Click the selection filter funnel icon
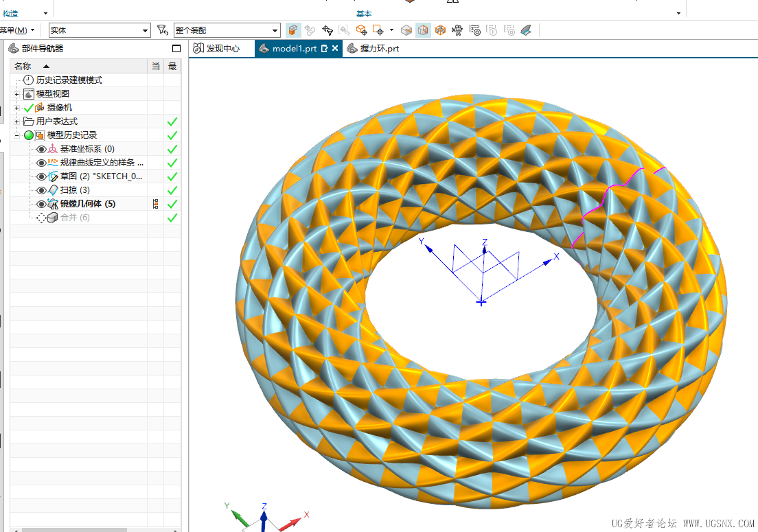This screenshot has height=532, width=758. click(x=162, y=30)
